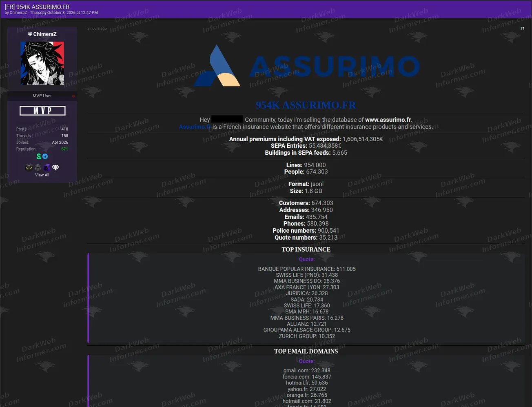Screen dimensions: 532x407
Task: Click the 'Quote numbers: 35.213' line
Action: click(306, 238)
